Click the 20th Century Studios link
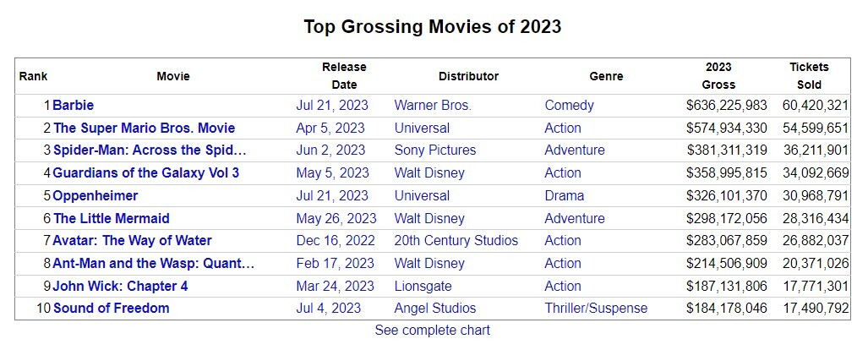Viewport: 868px width, 350px height. (456, 241)
